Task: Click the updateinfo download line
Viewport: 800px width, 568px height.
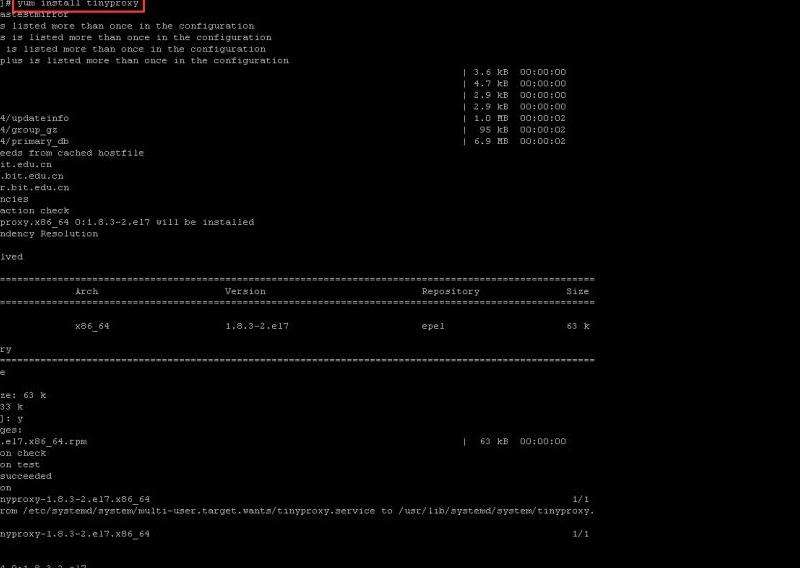Action: [35, 118]
